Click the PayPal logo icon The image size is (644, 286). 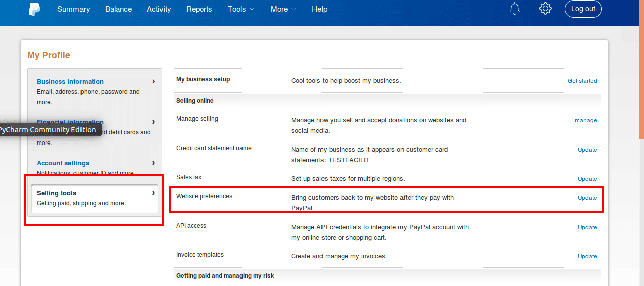tap(34, 9)
